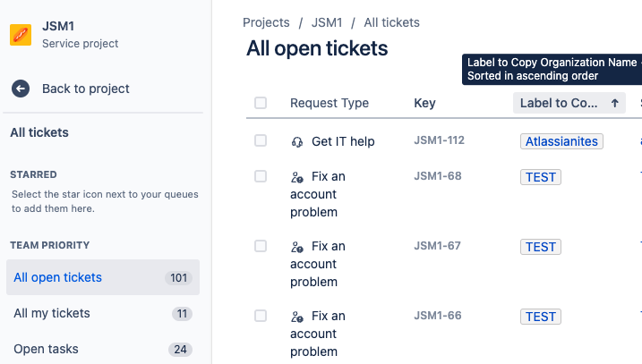Open the All my tickets queue
The height and width of the screenshot is (364, 642).
coord(52,313)
